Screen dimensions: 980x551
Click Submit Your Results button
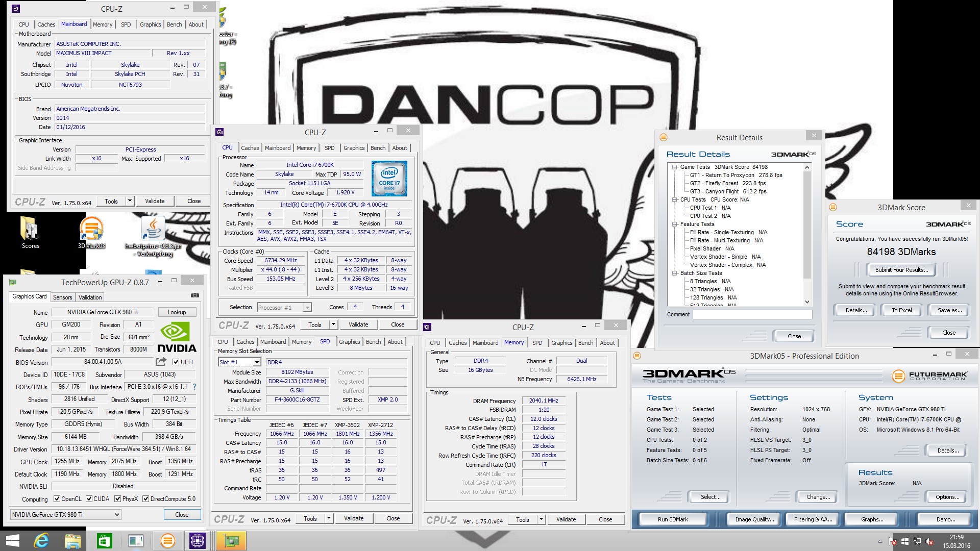901,270
